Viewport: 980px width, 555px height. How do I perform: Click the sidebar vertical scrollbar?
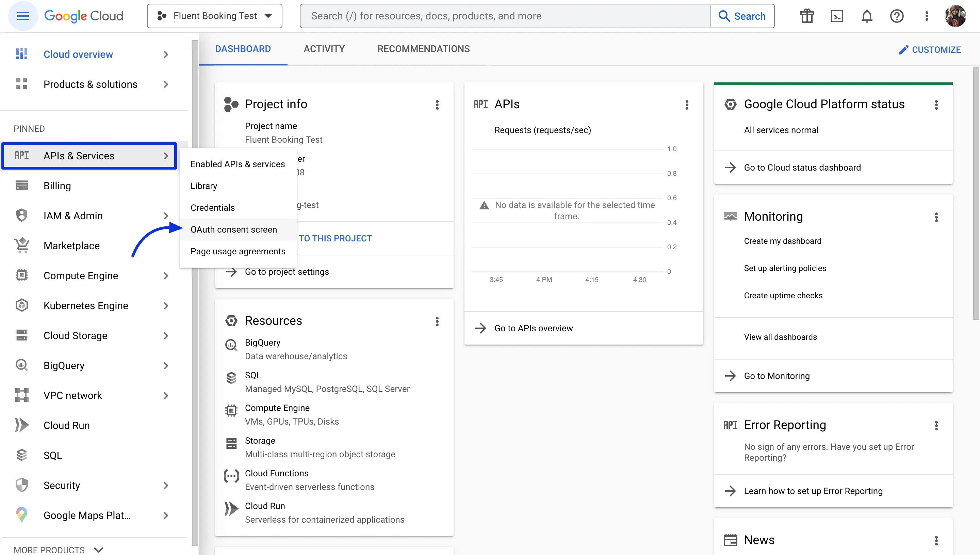coord(195,294)
